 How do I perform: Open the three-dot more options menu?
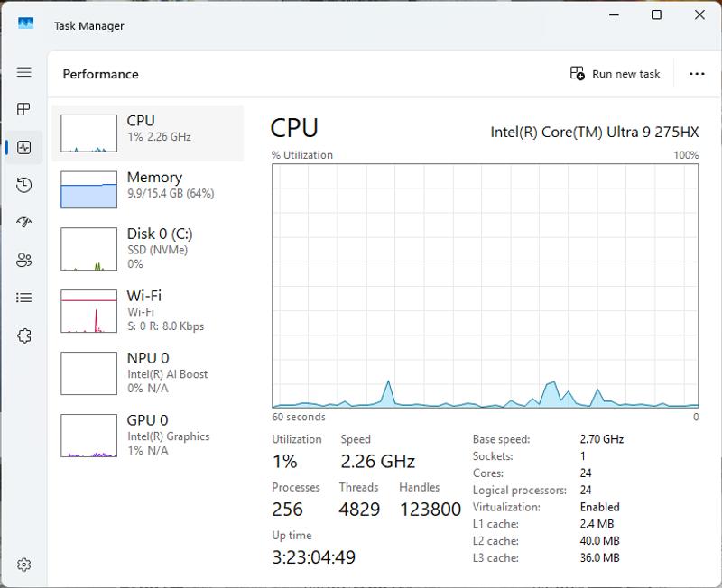pos(697,74)
